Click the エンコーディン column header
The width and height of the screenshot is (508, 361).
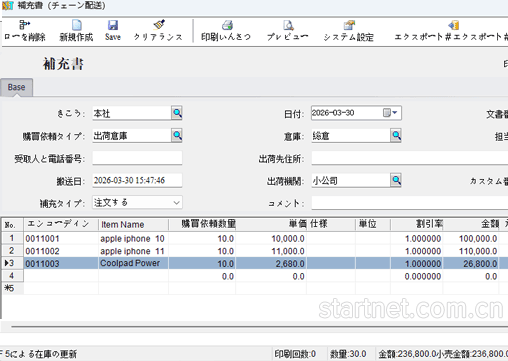61,224
